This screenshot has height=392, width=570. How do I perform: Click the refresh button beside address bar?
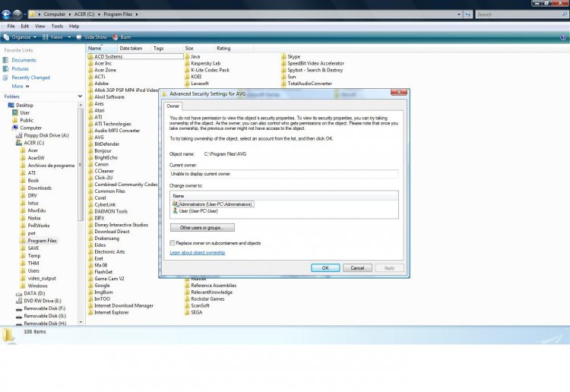click(468, 14)
